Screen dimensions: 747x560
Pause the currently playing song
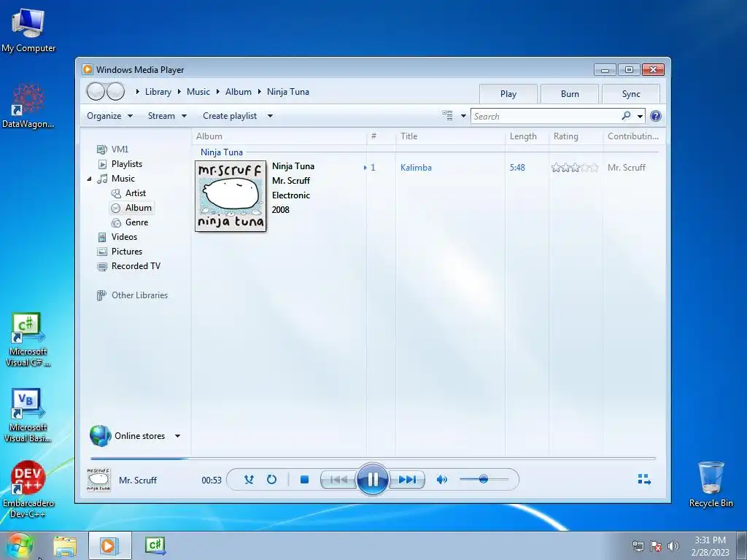point(372,479)
